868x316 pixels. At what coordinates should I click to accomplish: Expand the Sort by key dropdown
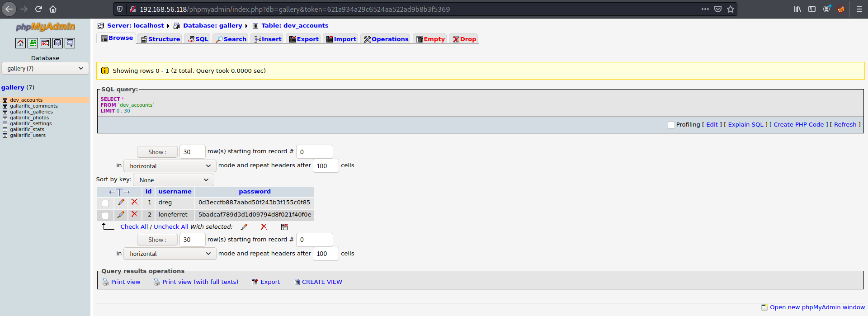[174, 180]
